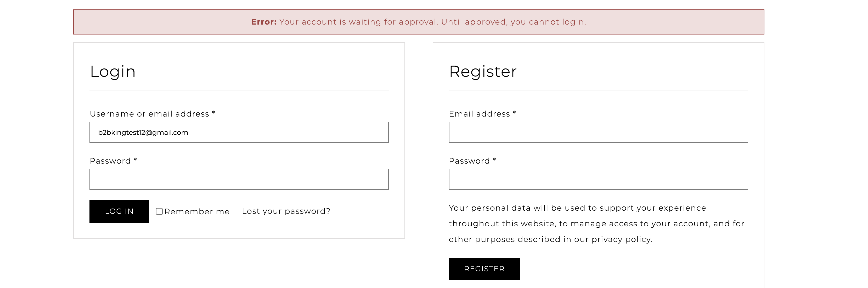This screenshot has height=288, width=868.
Task: Click the REGISTER button
Action: tap(484, 269)
